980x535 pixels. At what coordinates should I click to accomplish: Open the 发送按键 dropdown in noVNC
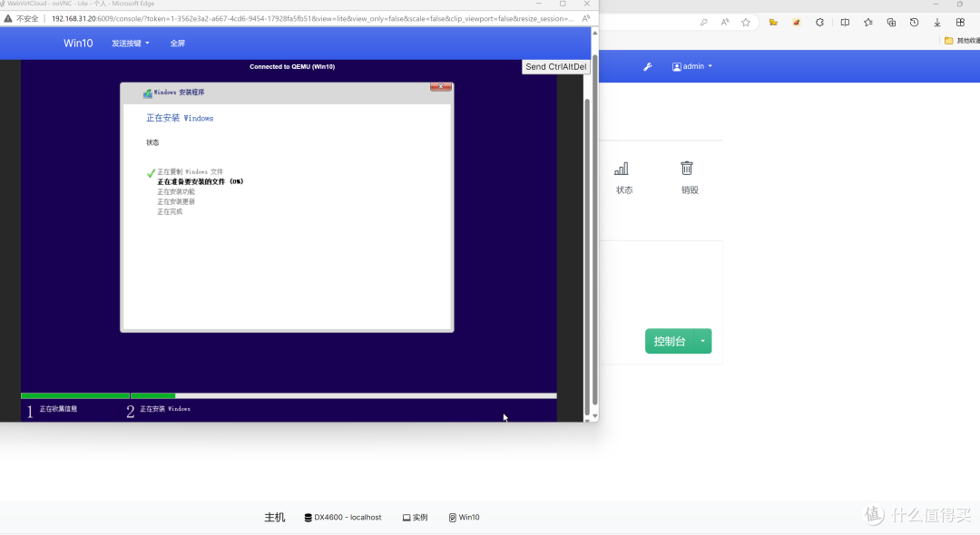tap(131, 44)
